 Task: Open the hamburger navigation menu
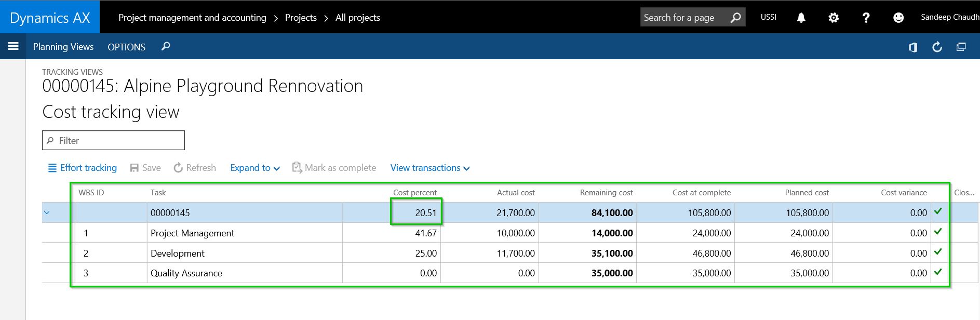[x=13, y=46]
